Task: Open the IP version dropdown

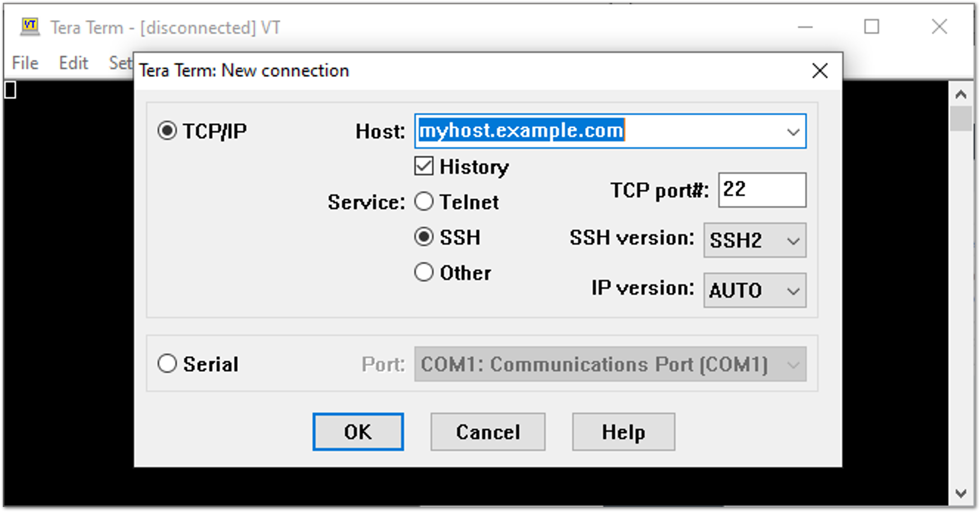Action: [x=755, y=291]
